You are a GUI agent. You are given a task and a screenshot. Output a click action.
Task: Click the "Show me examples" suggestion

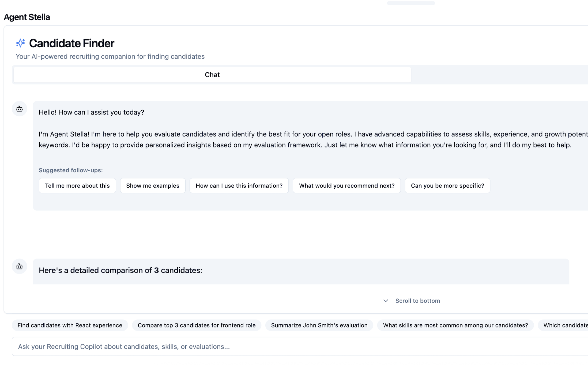pyautogui.click(x=153, y=185)
